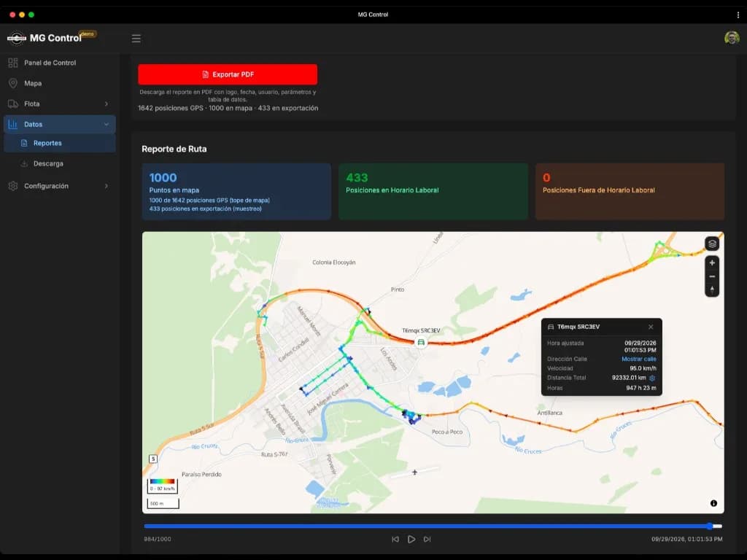
Task: Open the user avatar profile
Action: point(732,38)
